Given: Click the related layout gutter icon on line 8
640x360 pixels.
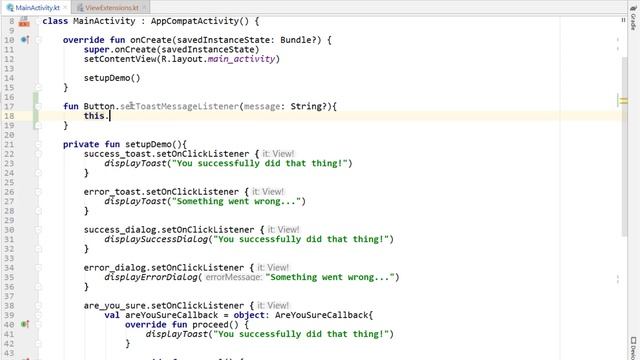Looking at the screenshot, I should point(24,21).
